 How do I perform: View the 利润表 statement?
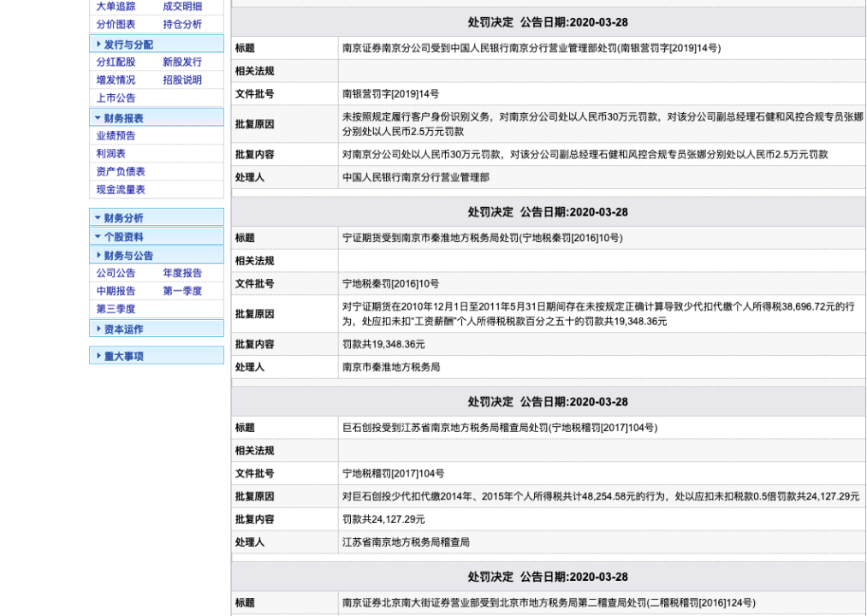click(x=111, y=154)
